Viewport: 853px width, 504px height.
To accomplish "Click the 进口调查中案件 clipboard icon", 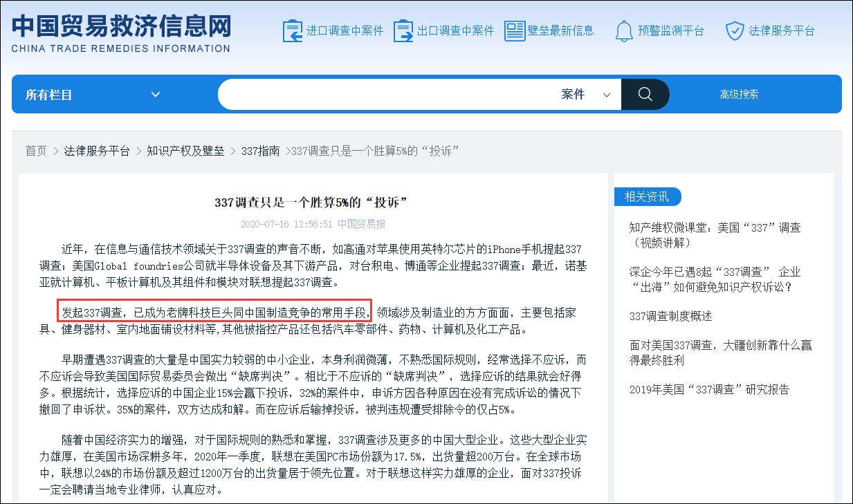I will click(x=293, y=30).
